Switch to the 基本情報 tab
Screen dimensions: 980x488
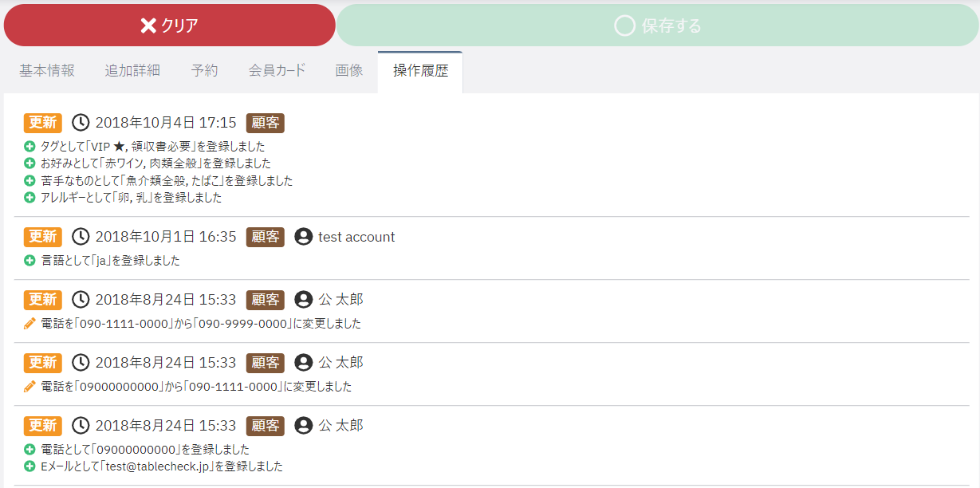(47, 70)
